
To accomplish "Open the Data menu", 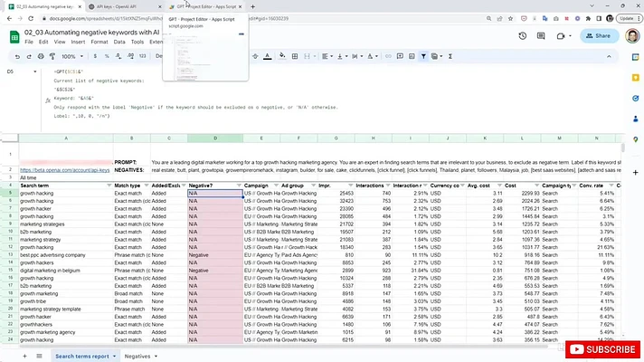I will pos(119,42).
